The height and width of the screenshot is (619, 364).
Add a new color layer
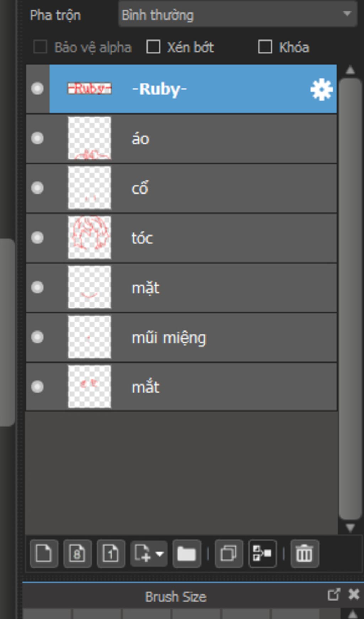(x=44, y=554)
